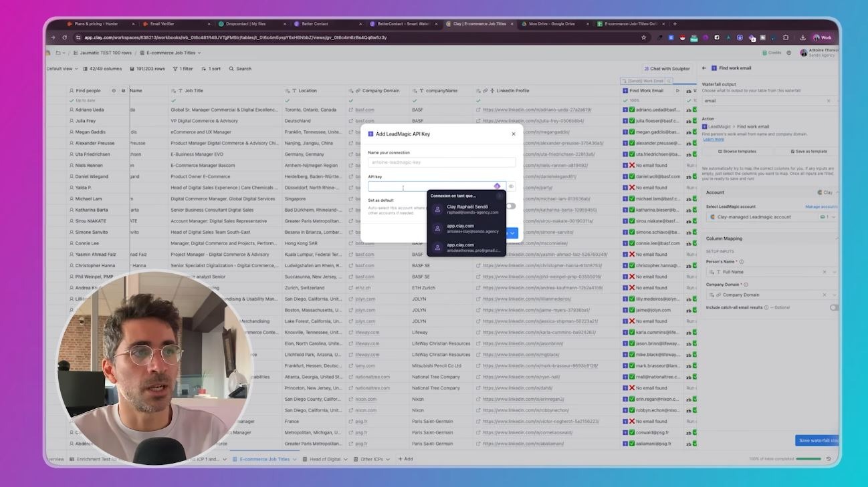Open table history icon beside progress bar
868x487 pixels.
[829, 459]
